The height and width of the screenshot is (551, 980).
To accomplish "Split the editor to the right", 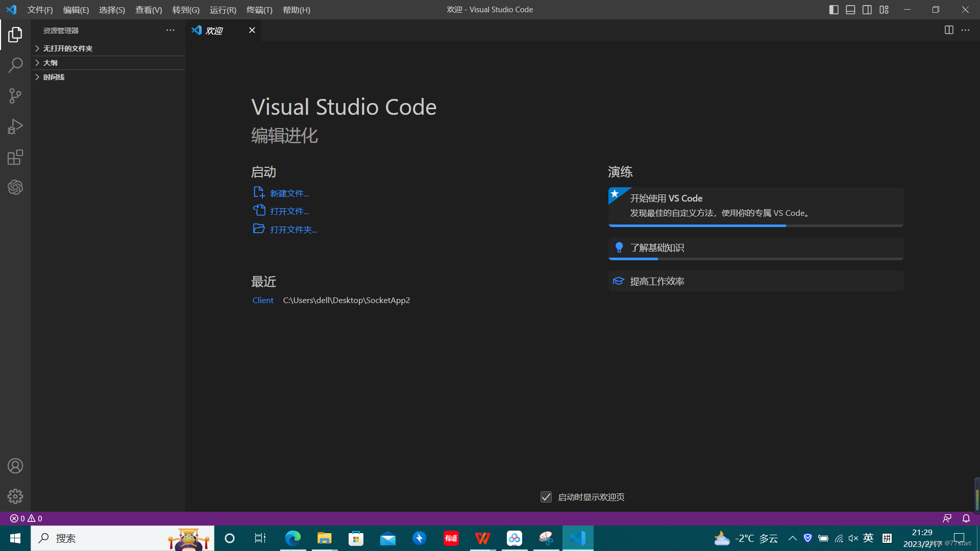I will coord(949,30).
